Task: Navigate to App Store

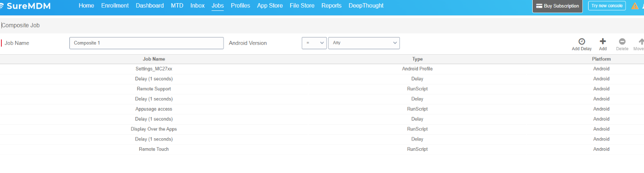Action: coord(270,6)
